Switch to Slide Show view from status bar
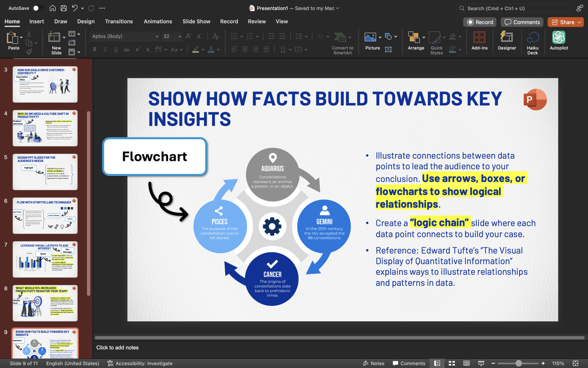Image resolution: width=588 pixels, height=368 pixels. pyautogui.click(x=481, y=363)
